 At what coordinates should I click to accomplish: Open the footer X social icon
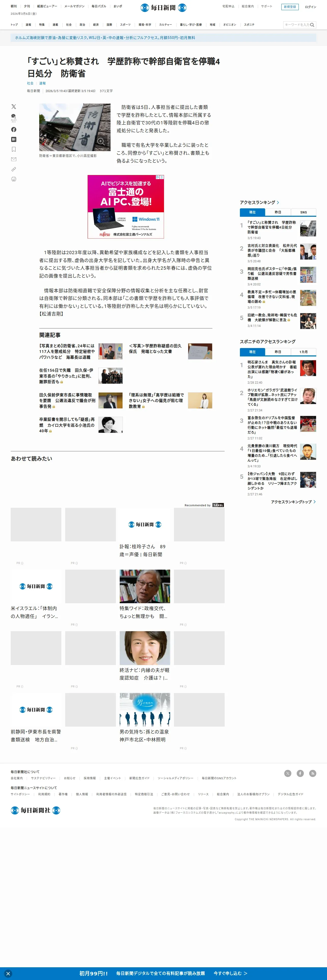[288, 773]
